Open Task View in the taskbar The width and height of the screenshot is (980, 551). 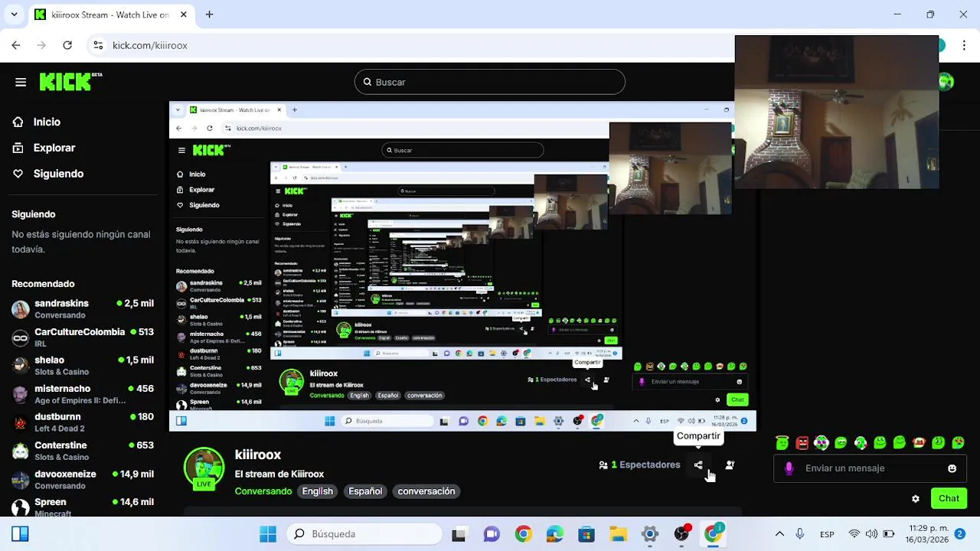click(x=459, y=534)
